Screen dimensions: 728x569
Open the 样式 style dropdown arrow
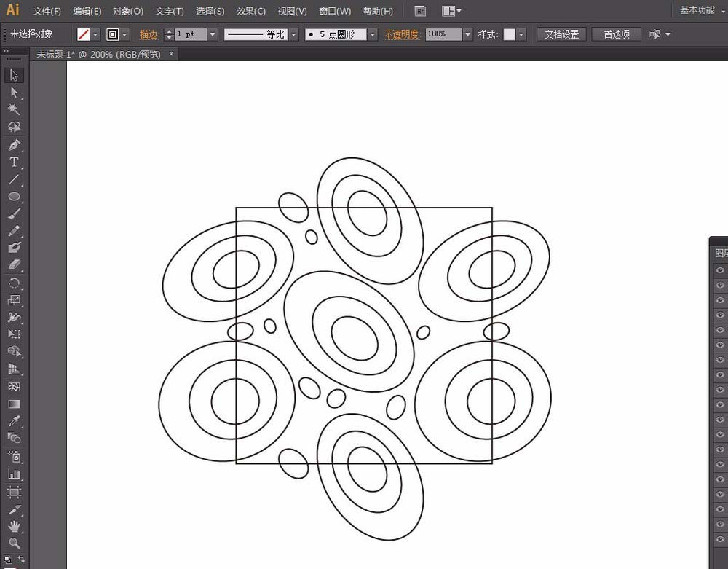click(x=521, y=34)
